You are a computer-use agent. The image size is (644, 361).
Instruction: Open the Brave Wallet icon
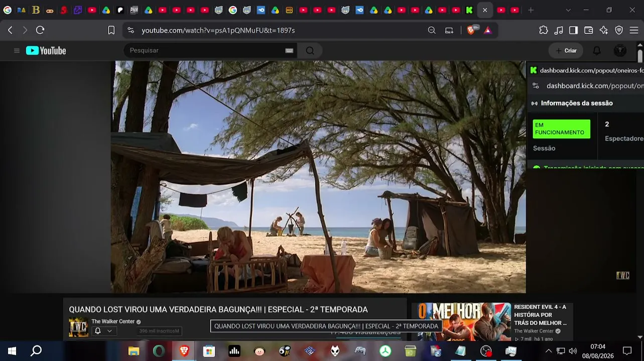pyautogui.click(x=589, y=30)
